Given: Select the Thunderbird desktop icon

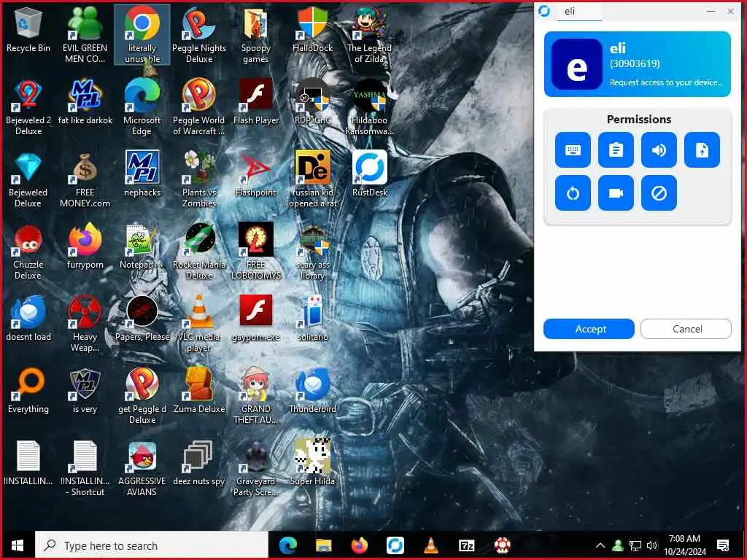Looking at the screenshot, I should coord(312,392).
